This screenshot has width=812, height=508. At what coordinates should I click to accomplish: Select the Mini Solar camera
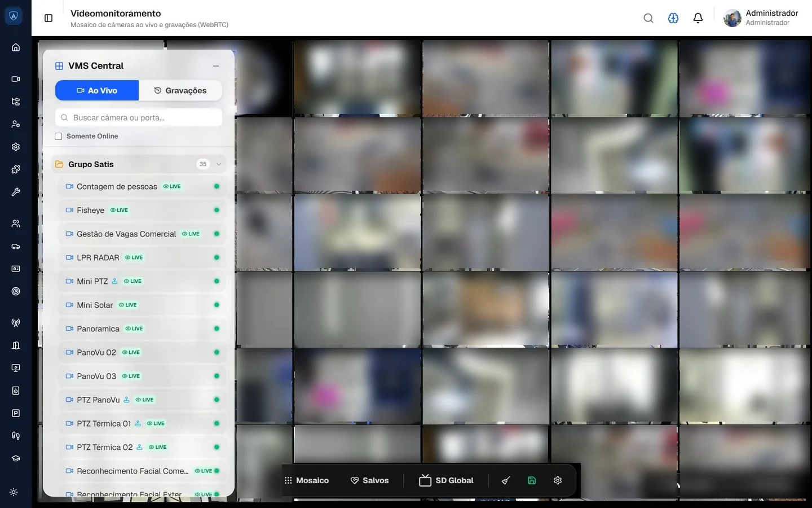point(142,305)
